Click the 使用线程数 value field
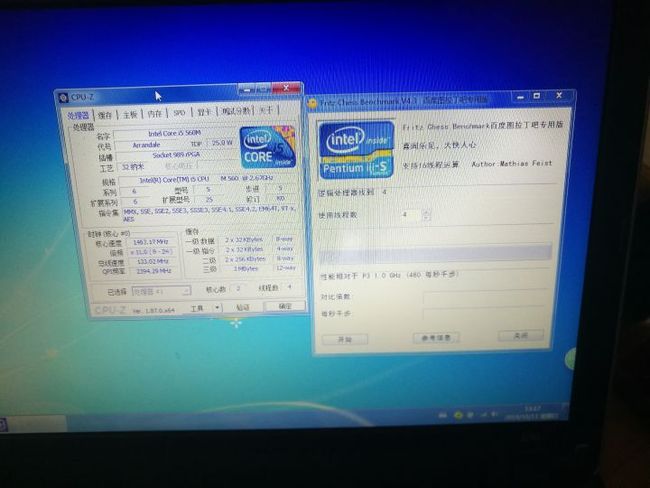Viewport: 650px width, 488px height. coord(411,215)
